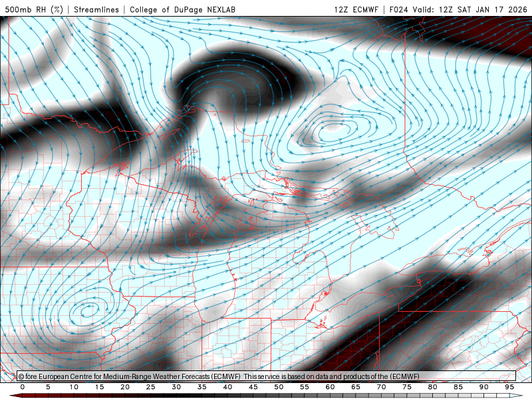Click the 'F024' forecast hour text
The height and width of the screenshot is (399, 532).
point(398,9)
